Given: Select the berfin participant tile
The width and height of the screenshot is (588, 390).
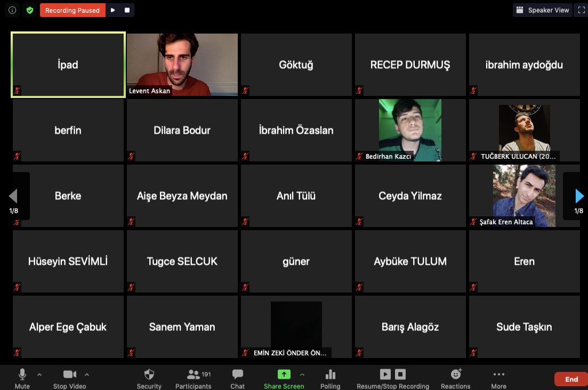Looking at the screenshot, I should tap(68, 131).
